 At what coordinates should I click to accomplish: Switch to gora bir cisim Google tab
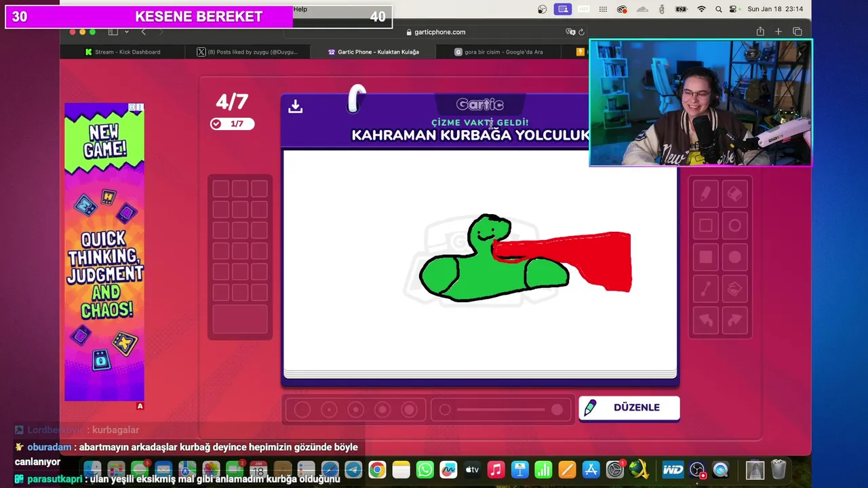point(498,52)
